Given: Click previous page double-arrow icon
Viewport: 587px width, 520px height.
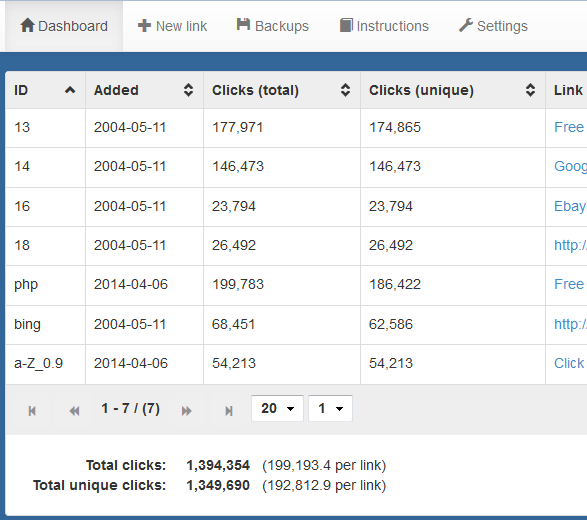Looking at the screenshot, I should tap(74, 411).
